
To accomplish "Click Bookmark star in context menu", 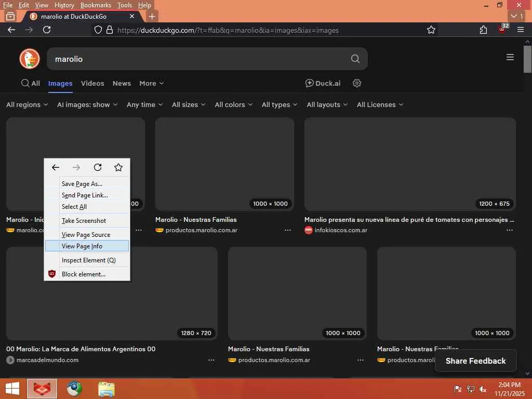I will [x=118, y=167].
